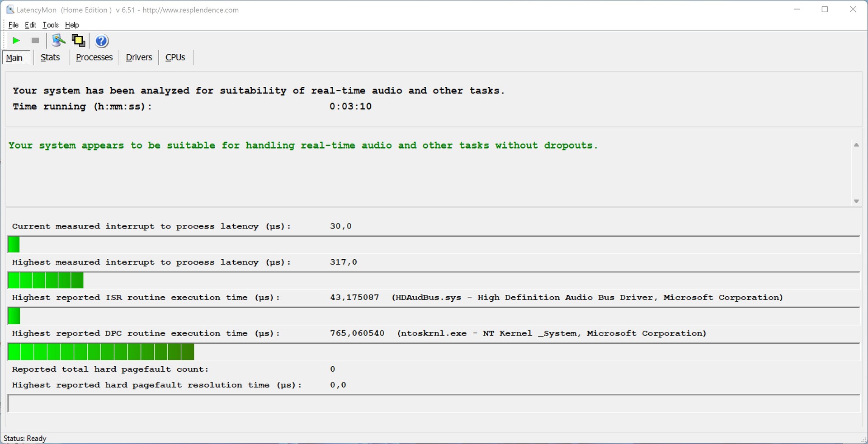The image size is (868, 444).
Task: Click the 'Highest reported DPC routine execution time' label
Action: 146,333
